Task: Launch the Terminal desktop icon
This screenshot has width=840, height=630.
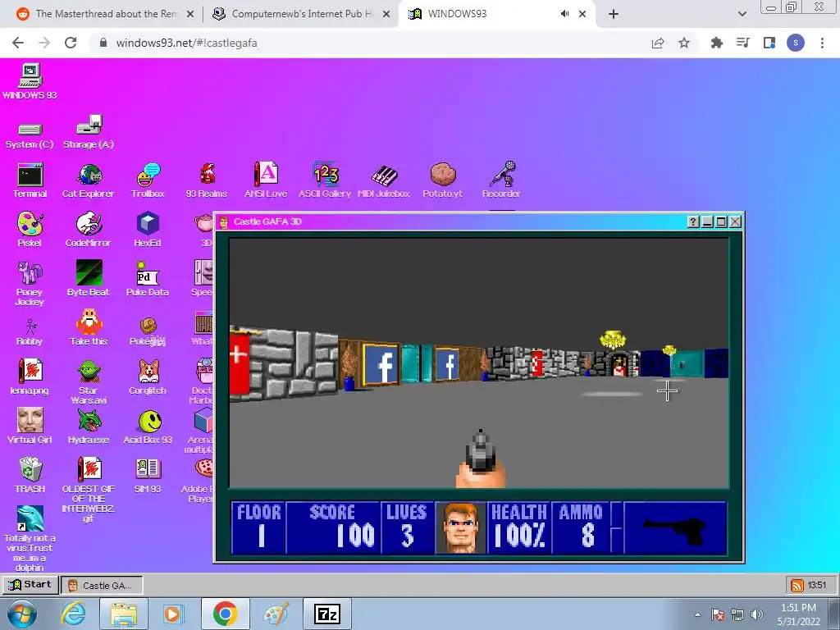Action: pyautogui.click(x=30, y=180)
